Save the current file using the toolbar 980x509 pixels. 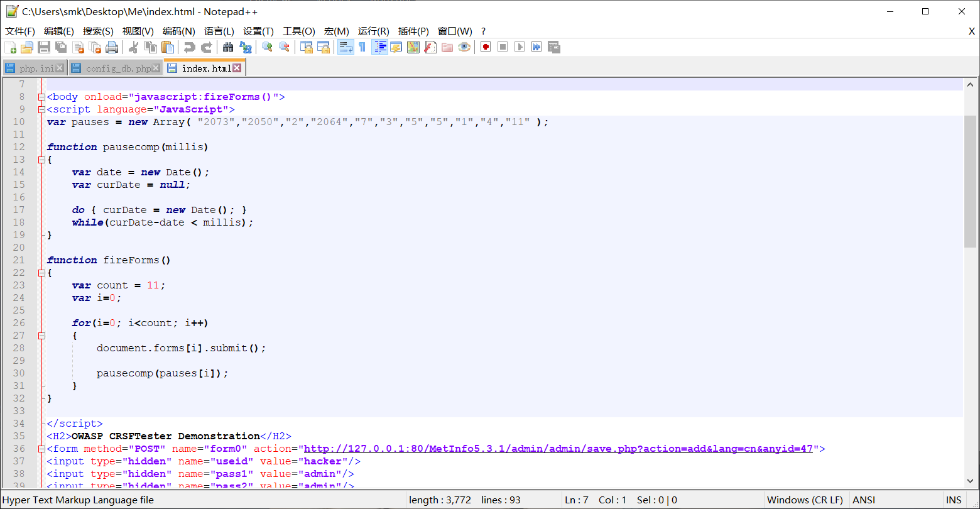coord(44,47)
